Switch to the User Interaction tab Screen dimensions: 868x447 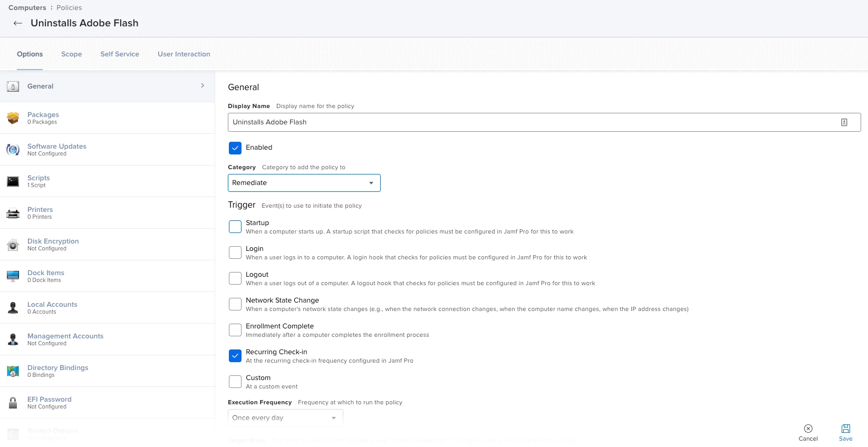(x=184, y=54)
